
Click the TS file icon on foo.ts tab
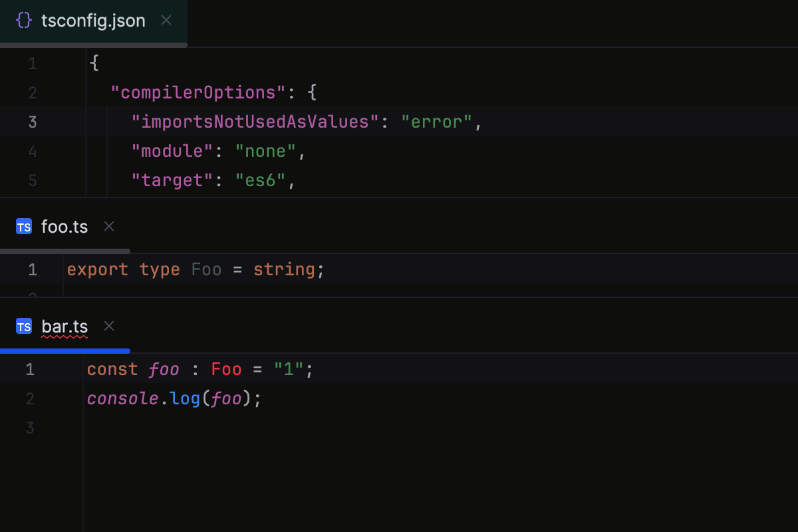point(23,226)
